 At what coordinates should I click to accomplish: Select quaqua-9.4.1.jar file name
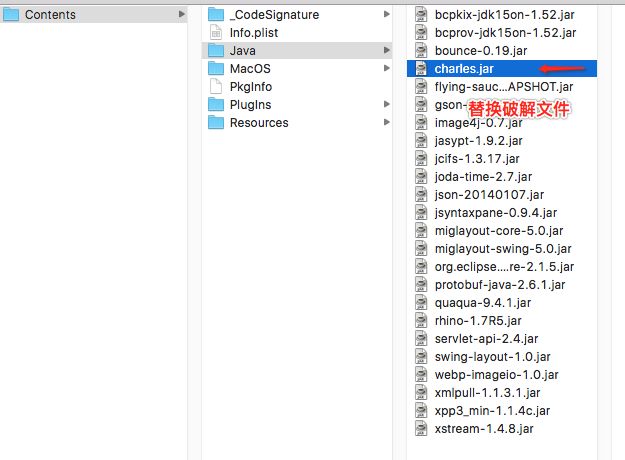coord(483,303)
